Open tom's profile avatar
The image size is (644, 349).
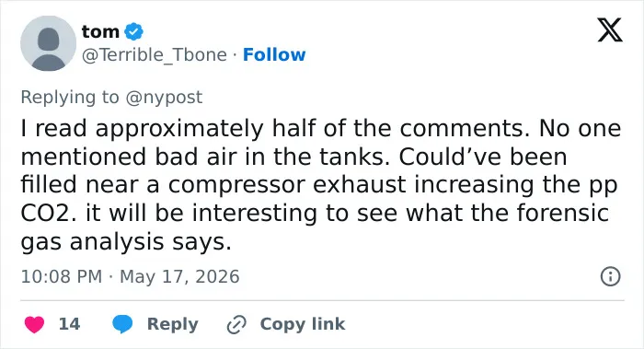(x=49, y=43)
